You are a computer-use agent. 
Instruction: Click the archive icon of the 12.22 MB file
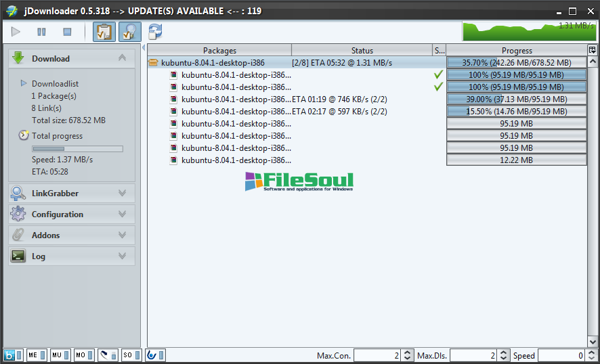pos(174,160)
